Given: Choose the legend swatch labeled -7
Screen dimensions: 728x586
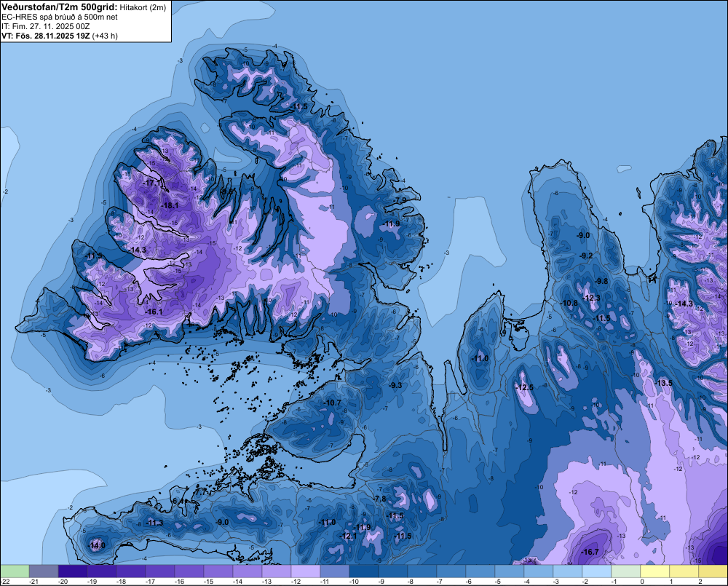Looking at the screenshot, I should 451,571.
